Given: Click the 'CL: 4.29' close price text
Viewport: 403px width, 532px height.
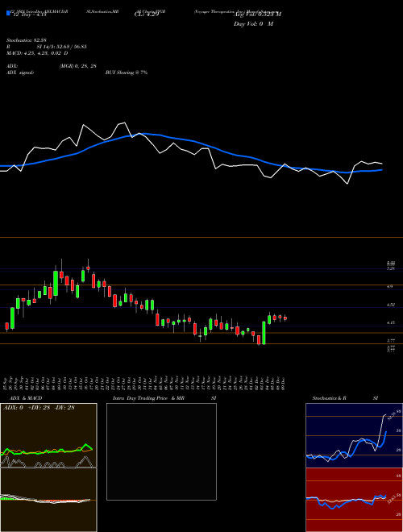Looking at the screenshot, I should click(146, 15).
